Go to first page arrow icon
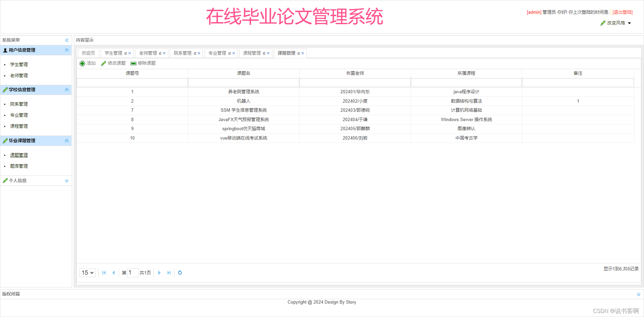 pos(104,273)
